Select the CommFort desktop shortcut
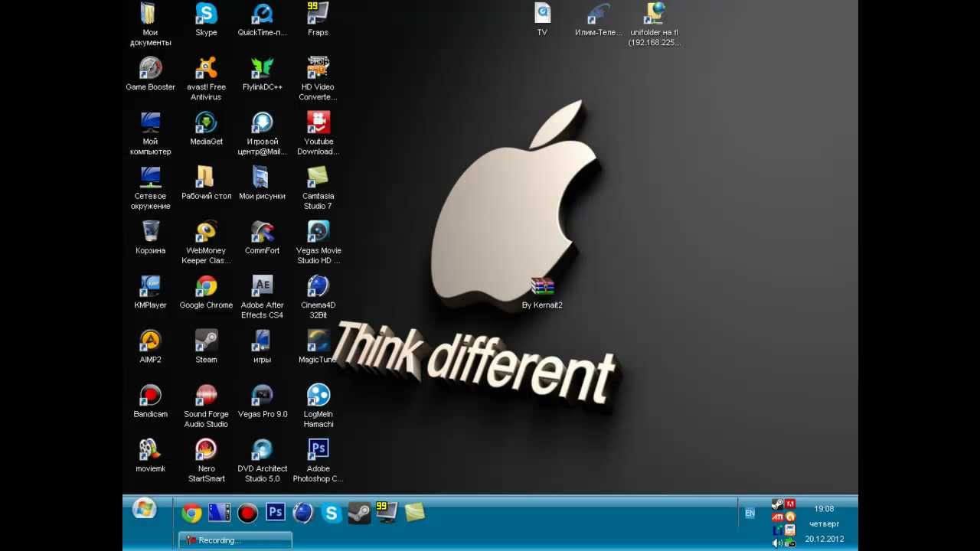This screenshot has width=980, height=551. pos(262,237)
